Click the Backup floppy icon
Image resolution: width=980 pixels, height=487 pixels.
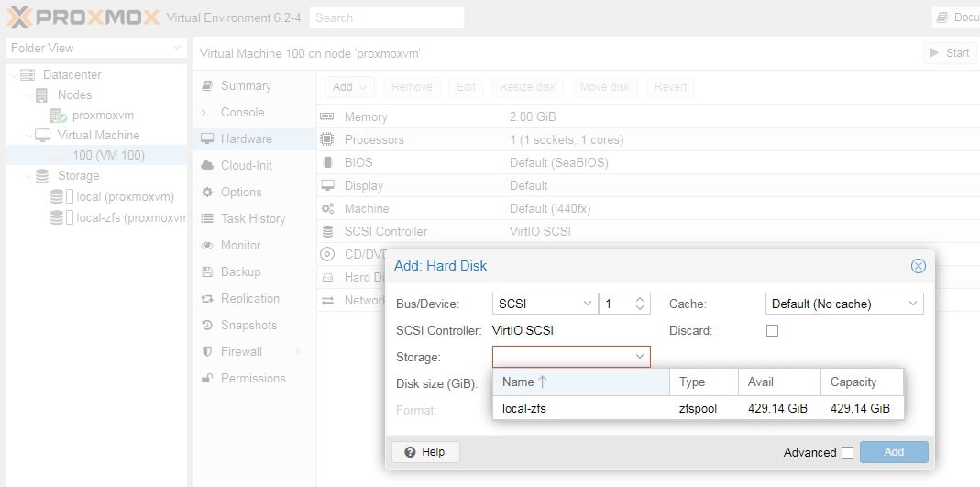pos(207,272)
